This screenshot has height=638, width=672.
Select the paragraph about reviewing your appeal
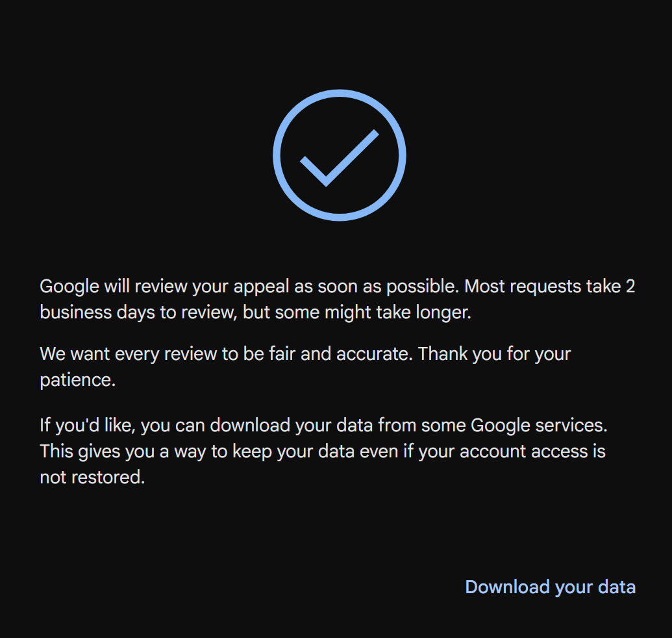(x=337, y=300)
